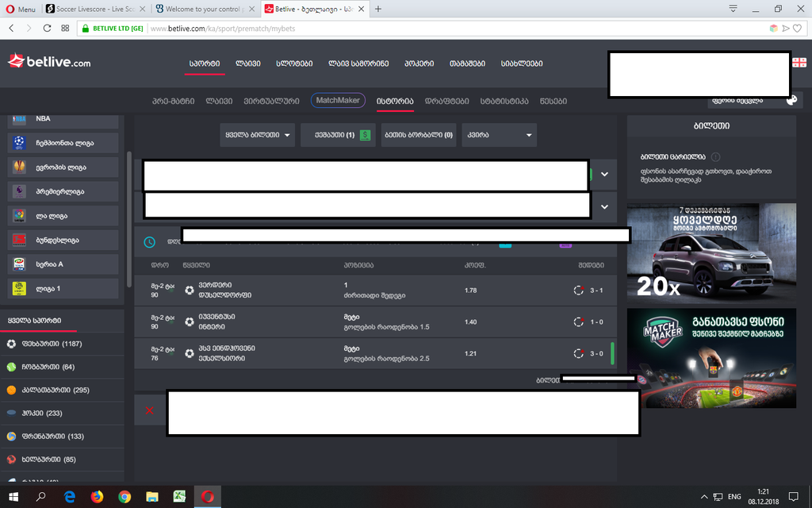Click the Match Maker promo banner

click(x=711, y=358)
